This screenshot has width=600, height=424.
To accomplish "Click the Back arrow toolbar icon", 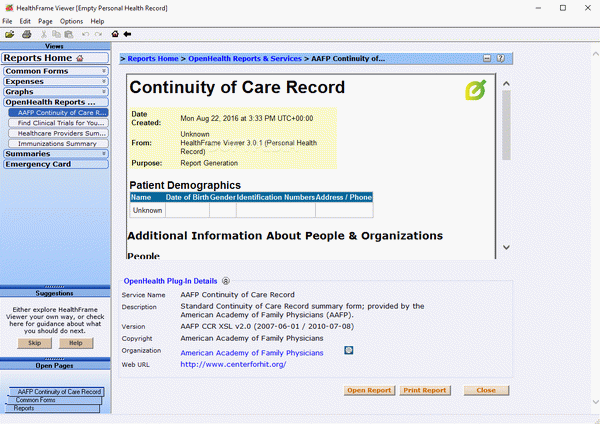I will pos(127,34).
